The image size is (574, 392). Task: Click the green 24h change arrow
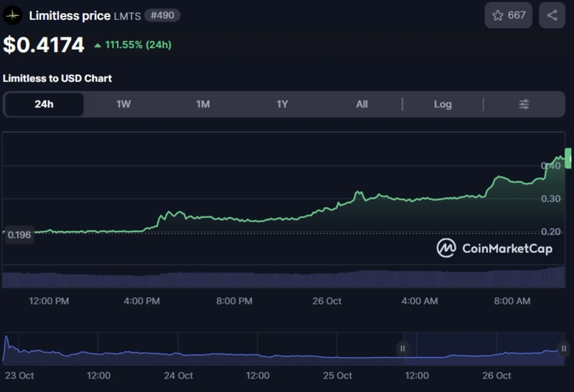(98, 45)
